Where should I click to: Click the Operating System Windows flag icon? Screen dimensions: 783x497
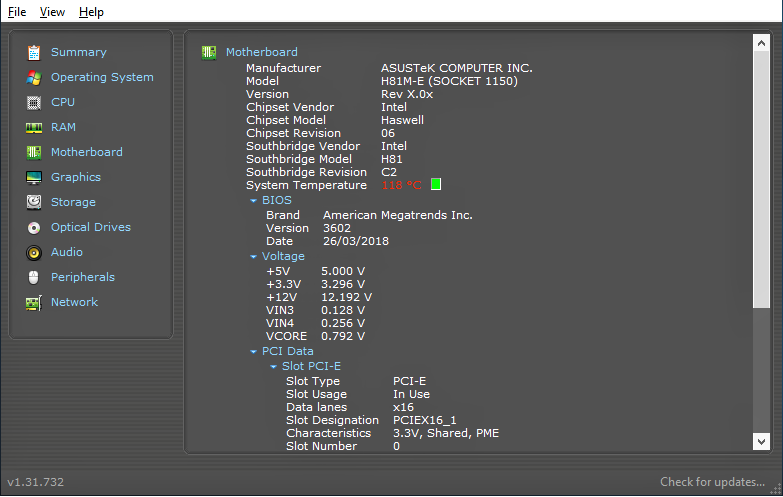33,77
